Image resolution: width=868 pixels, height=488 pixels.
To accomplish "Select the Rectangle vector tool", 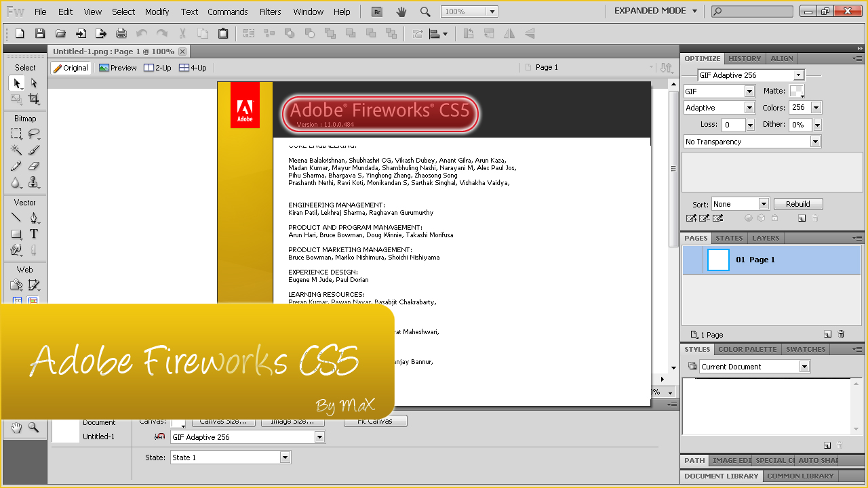I will pyautogui.click(x=16, y=234).
